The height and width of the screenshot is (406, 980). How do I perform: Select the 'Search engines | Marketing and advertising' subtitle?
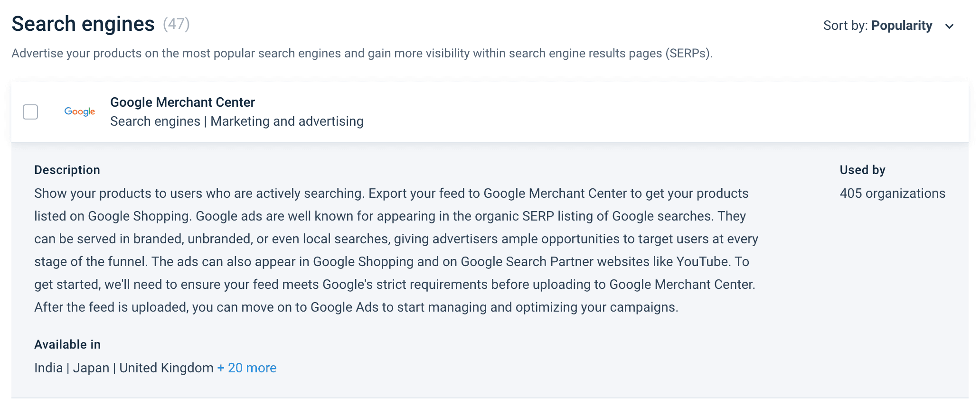[236, 121]
